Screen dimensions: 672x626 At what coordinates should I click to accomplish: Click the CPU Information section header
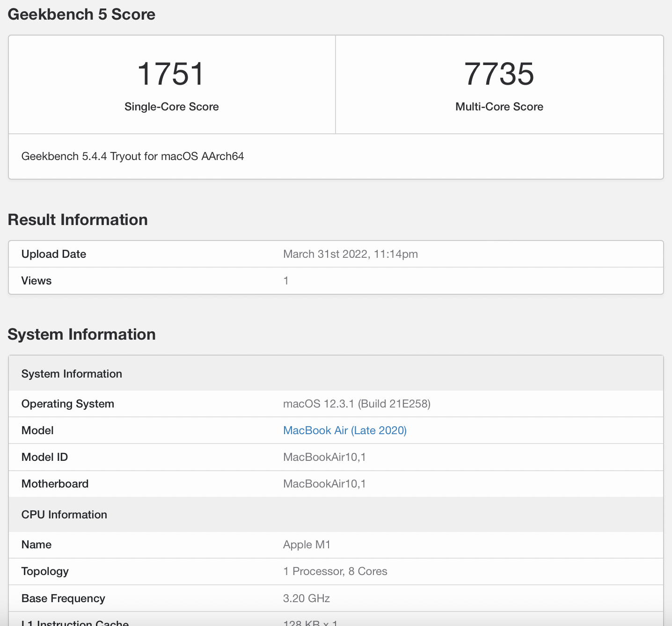(x=336, y=514)
